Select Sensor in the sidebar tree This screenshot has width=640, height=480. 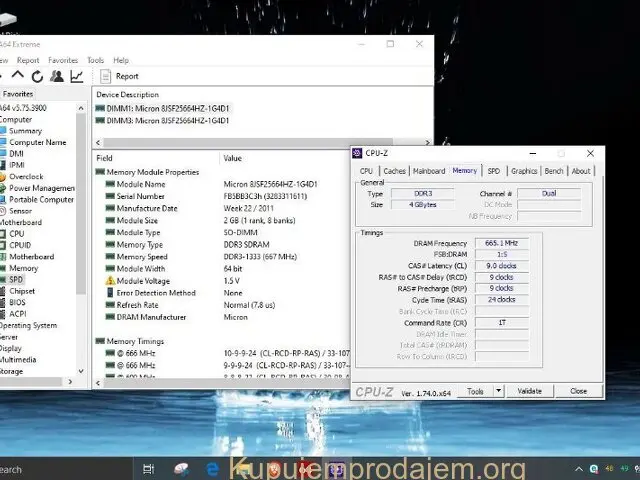21,211
